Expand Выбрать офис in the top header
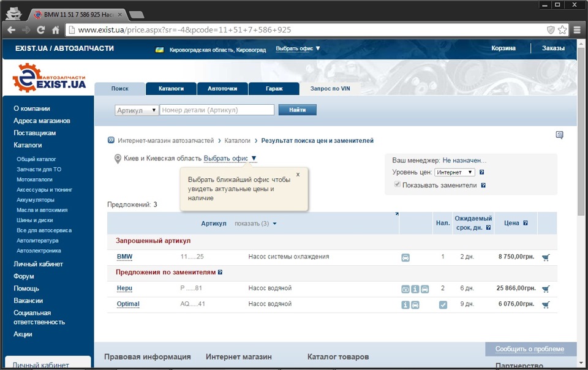 point(298,48)
